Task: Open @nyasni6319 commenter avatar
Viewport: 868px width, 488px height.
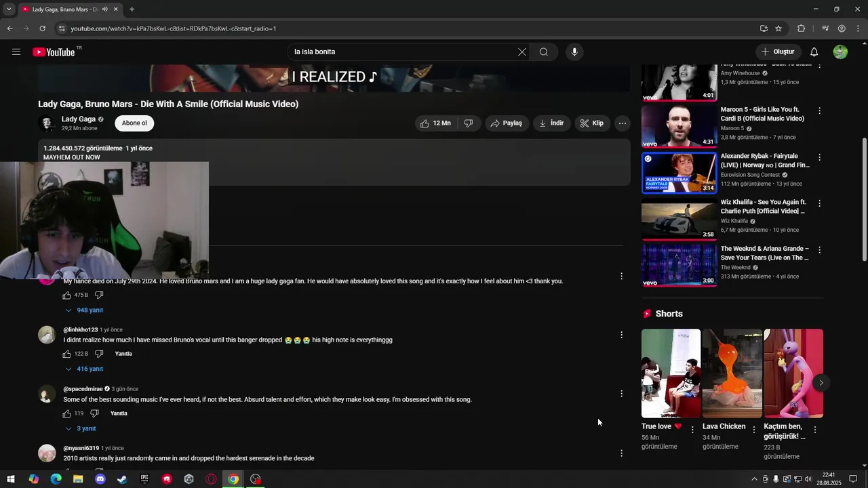Action: pos(47,453)
